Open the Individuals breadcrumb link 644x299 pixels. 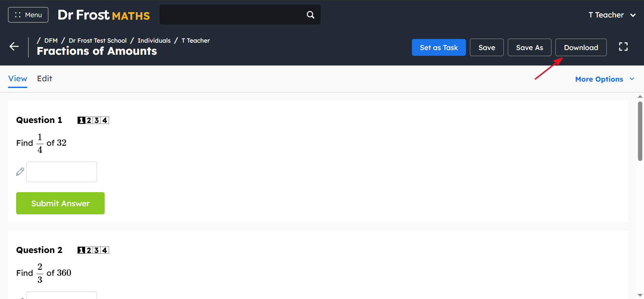154,41
